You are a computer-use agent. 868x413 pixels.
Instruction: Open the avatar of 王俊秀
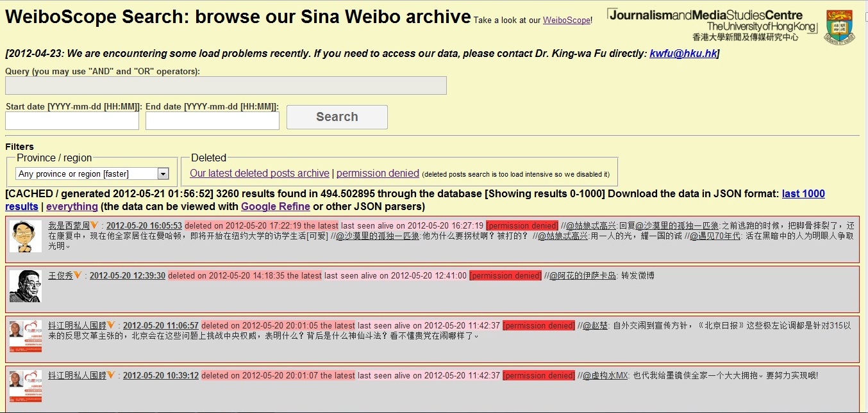click(x=26, y=286)
